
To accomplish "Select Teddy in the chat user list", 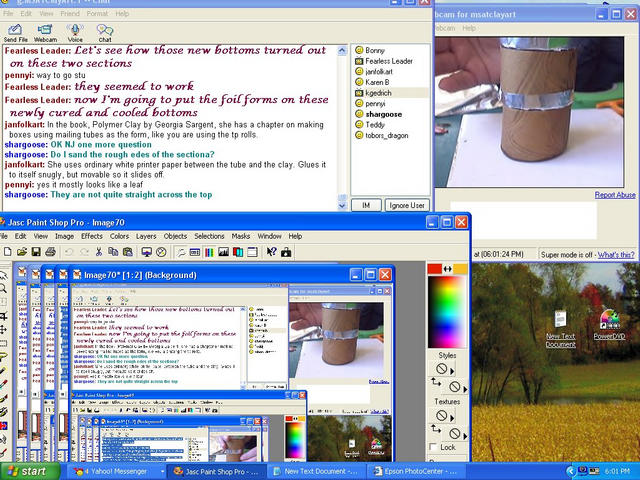I will coord(375,125).
